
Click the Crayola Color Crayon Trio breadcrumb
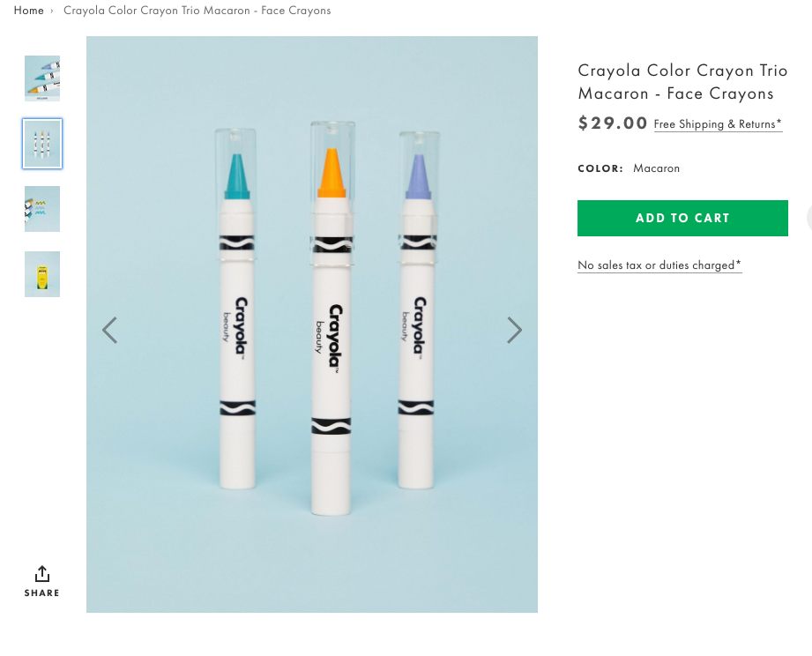pyautogui.click(x=197, y=11)
